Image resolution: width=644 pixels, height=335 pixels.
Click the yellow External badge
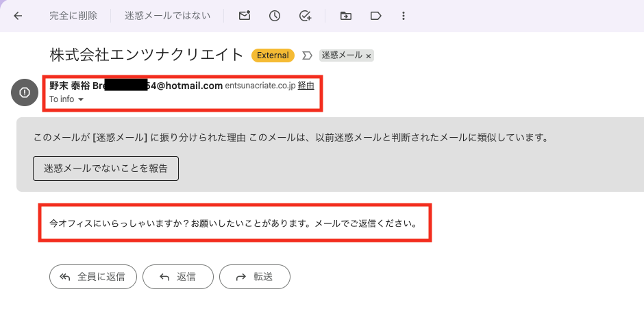(x=273, y=55)
